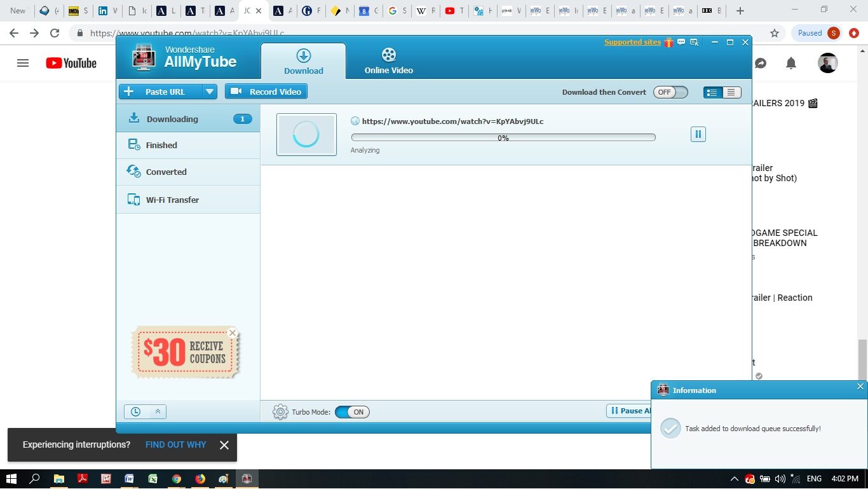The width and height of the screenshot is (868, 489).
Task: Open the Downloading list
Action: coord(188,119)
